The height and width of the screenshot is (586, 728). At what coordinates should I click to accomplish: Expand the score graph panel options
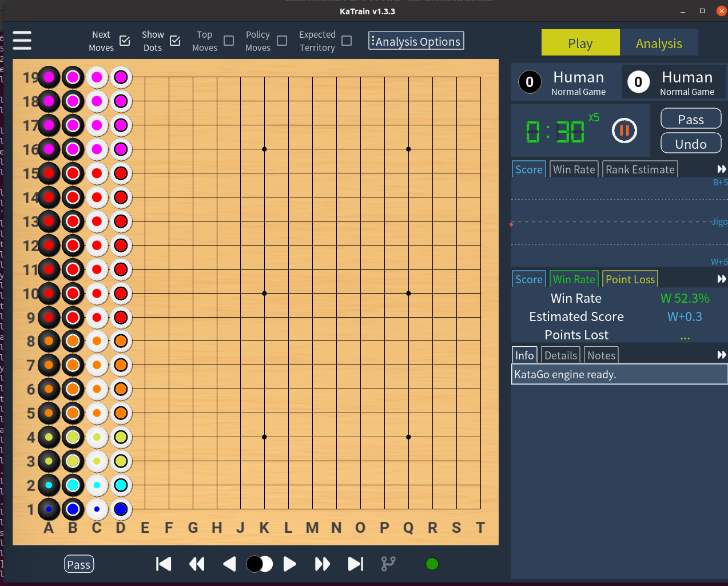pos(722,169)
